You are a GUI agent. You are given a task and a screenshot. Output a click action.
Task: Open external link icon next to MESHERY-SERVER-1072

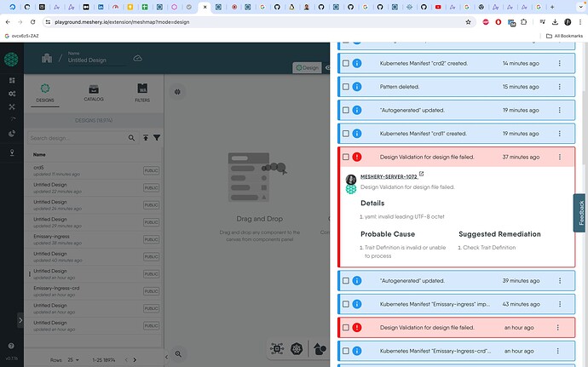pyautogui.click(x=422, y=174)
